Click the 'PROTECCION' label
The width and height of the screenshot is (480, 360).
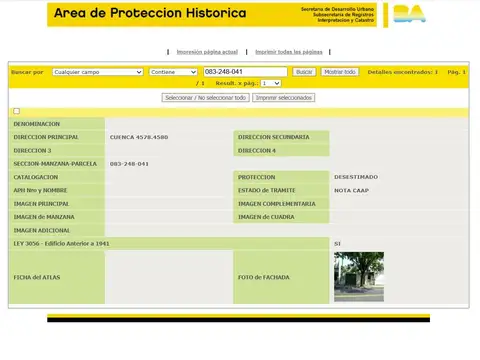tap(257, 177)
